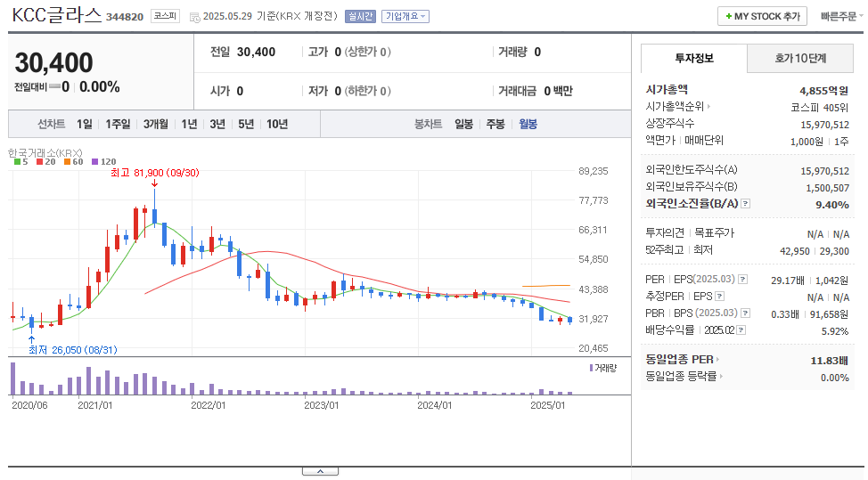Image resolution: width=868 pixels, height=480 pixels.
Task: Click help icon next to 외국인소진율(B/A)
Action: pos(746,204)
